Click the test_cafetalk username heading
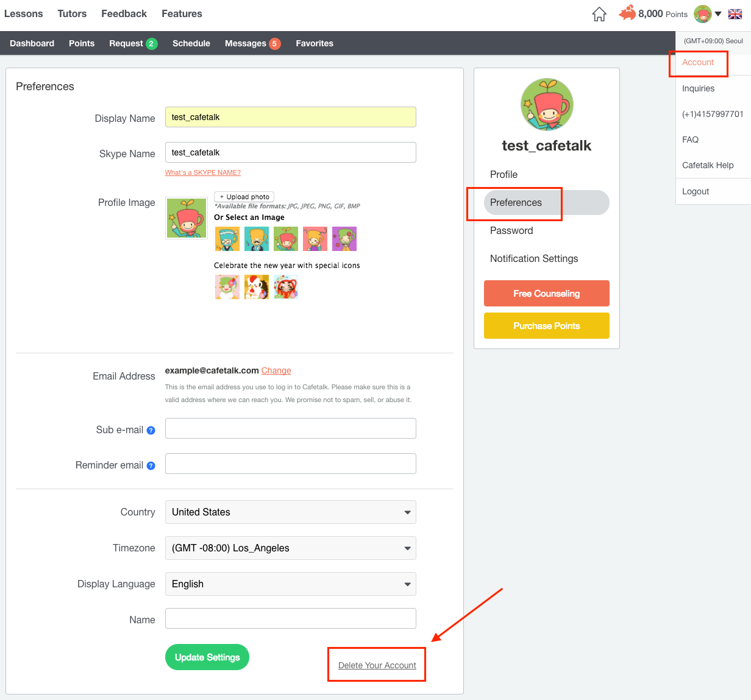The image size is (751, 700). [x=547, y=146]
